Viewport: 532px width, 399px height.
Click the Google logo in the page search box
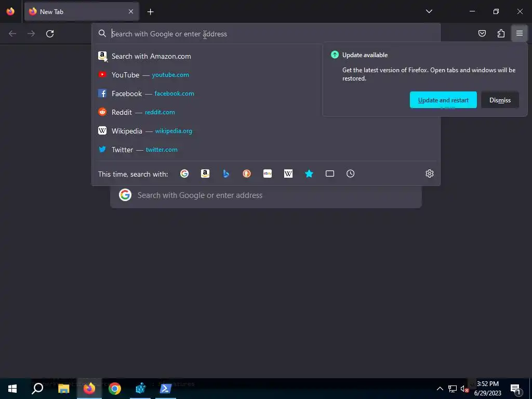click(125, 195)
